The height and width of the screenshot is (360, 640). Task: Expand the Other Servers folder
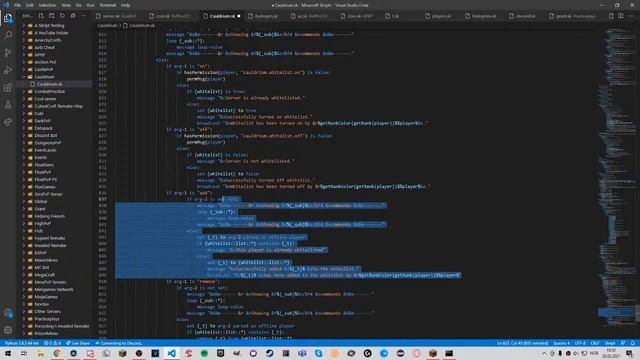(x=47, y=311)
